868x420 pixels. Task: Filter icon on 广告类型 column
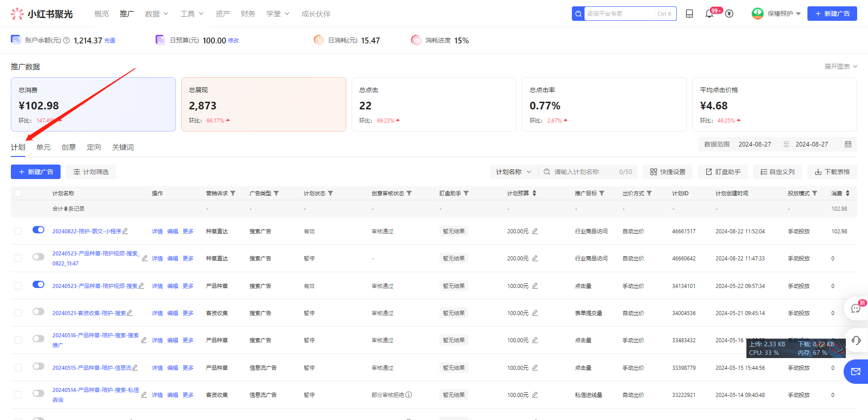click(276, 193)
